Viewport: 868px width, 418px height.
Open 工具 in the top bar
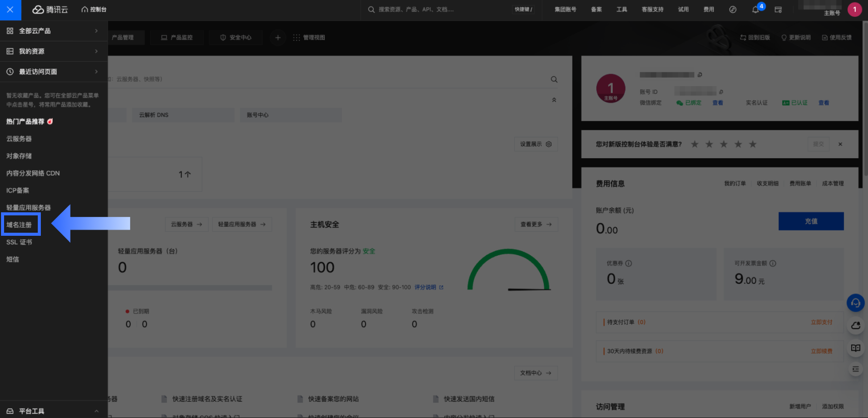[x=621, y=10]
